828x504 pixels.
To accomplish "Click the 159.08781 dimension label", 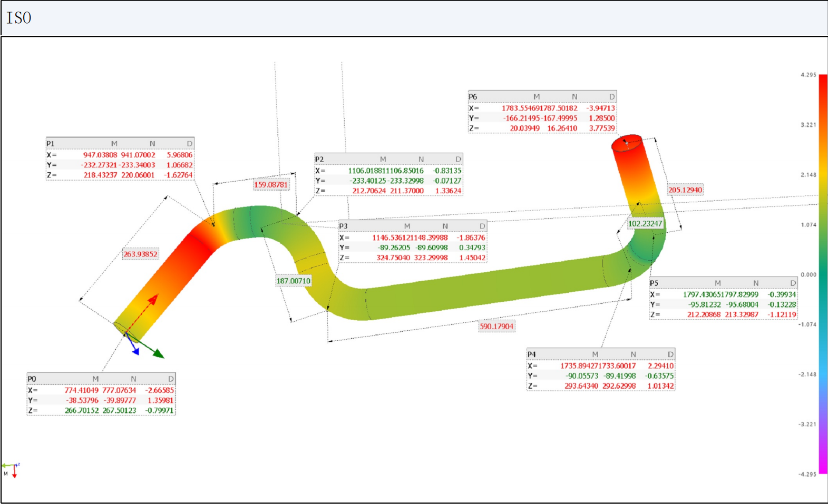I will [271, 185].
